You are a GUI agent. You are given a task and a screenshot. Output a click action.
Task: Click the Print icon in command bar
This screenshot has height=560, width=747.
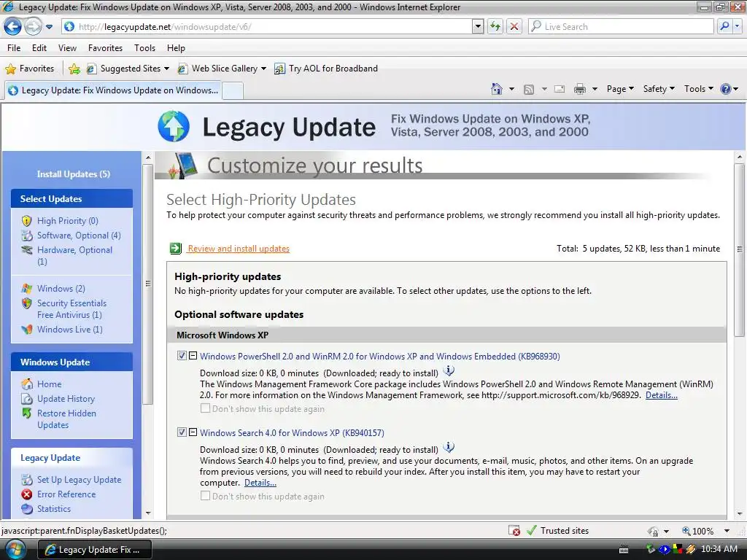[x=580, y=89]
